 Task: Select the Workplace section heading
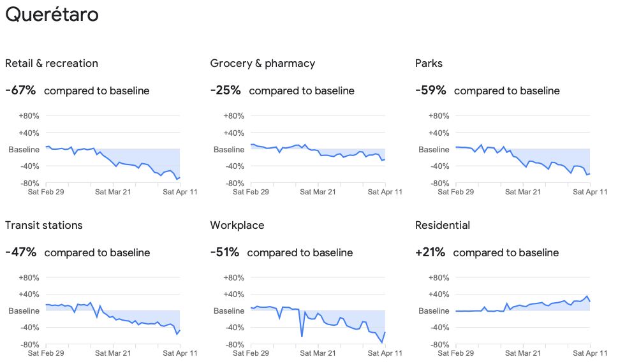(237, 225)
